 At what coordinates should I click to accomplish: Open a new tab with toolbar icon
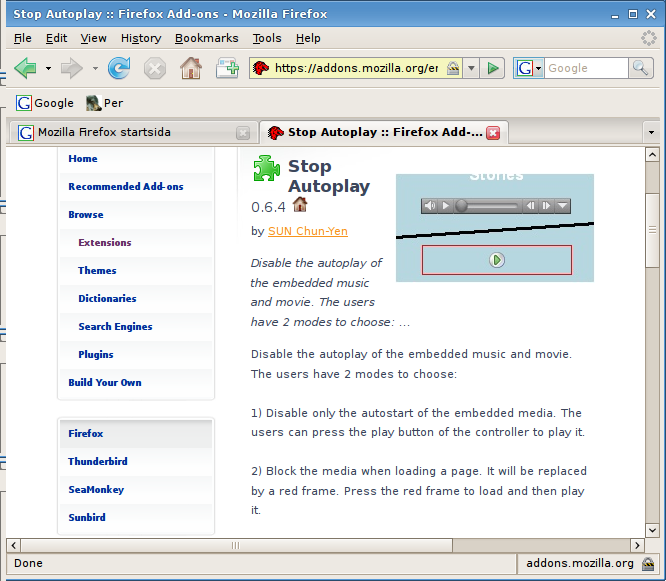coord(227,68)
